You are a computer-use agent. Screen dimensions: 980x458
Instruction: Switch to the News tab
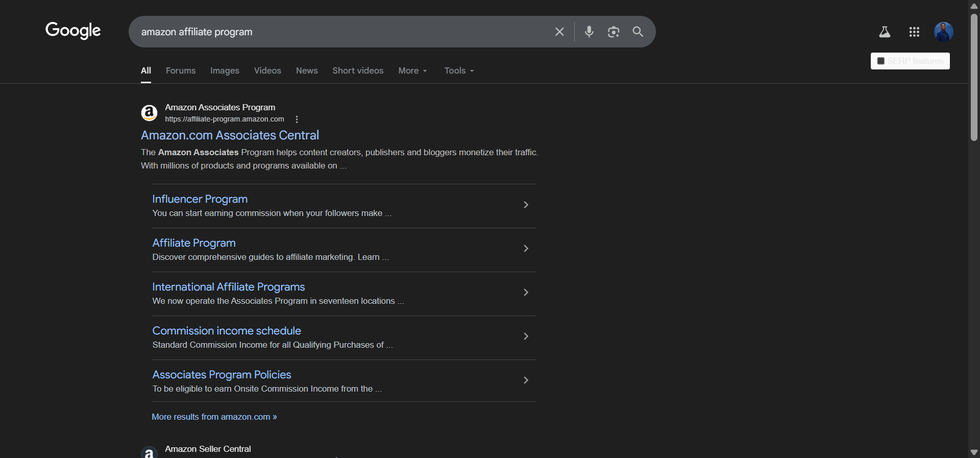[307, 71]
